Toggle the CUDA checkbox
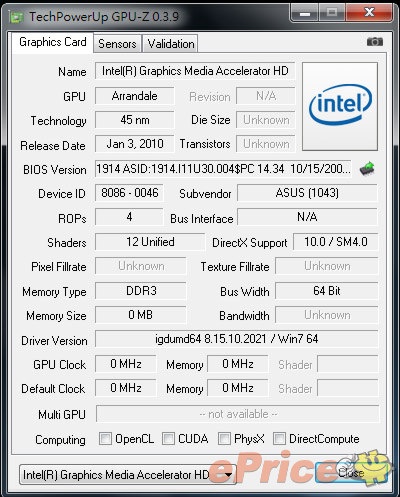This screenshot has width=400, height=497. coord(168,438)
